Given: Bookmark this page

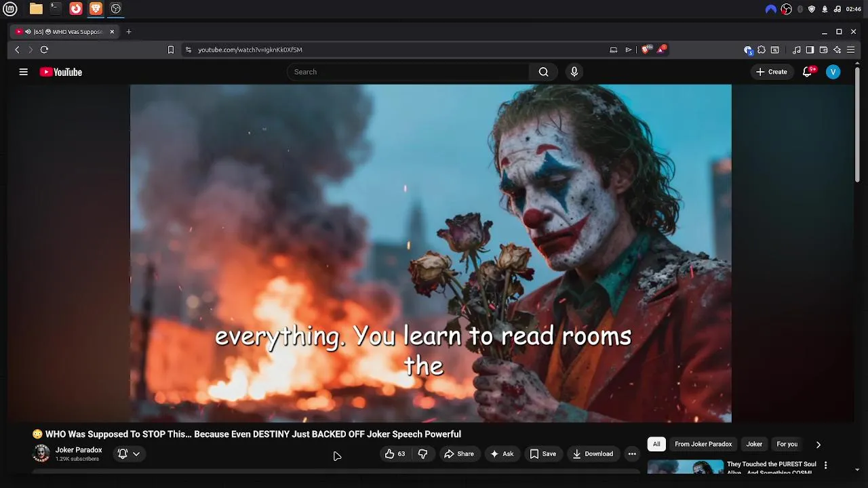Looking at the screenshot, I should point(171,49).
